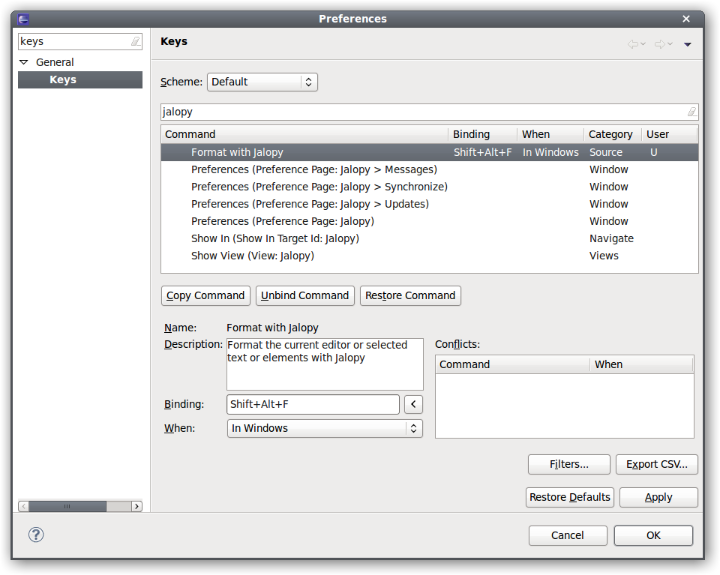Sort by the Category column header

(613, 134)
